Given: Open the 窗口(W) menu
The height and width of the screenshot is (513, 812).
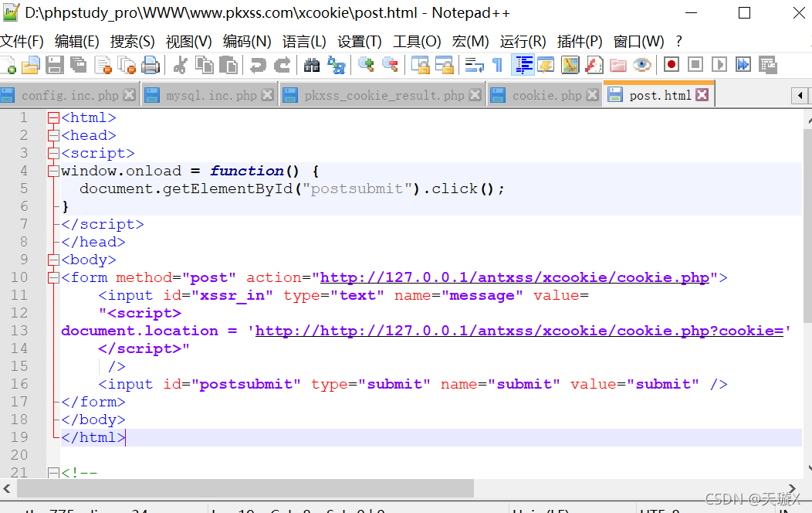Looking at the screenshot, I should coord(638,41).
